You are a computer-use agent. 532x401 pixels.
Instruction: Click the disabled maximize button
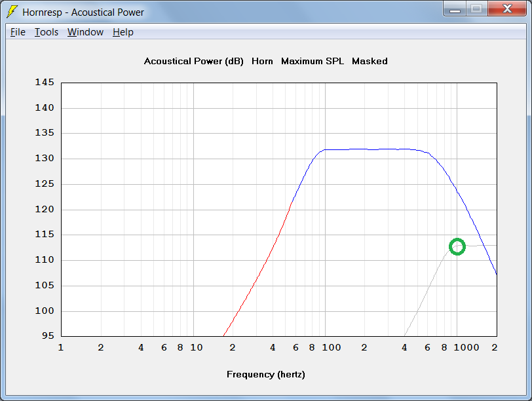pyautogui.click(x=477, y=9)
